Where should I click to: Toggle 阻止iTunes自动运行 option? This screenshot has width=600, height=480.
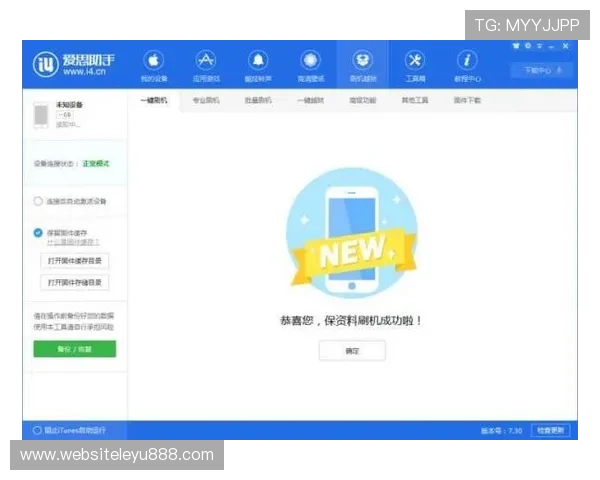coord(37,431)
